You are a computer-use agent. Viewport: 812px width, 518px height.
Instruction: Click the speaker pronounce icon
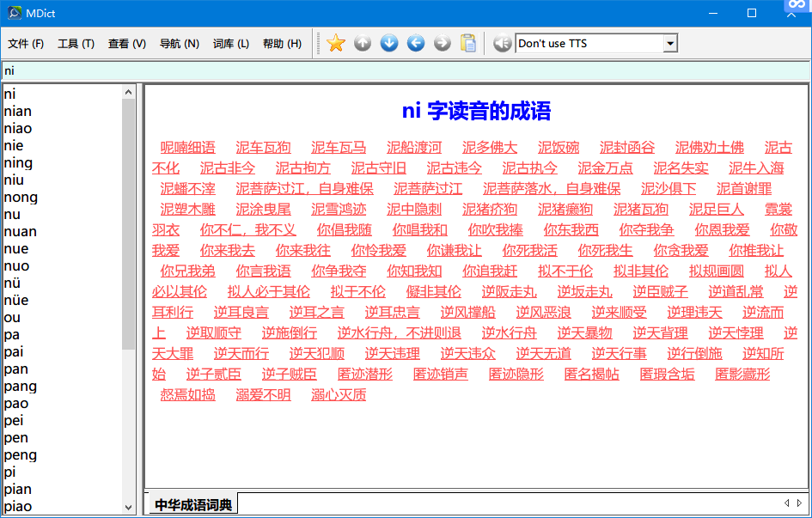coord(502,43)
